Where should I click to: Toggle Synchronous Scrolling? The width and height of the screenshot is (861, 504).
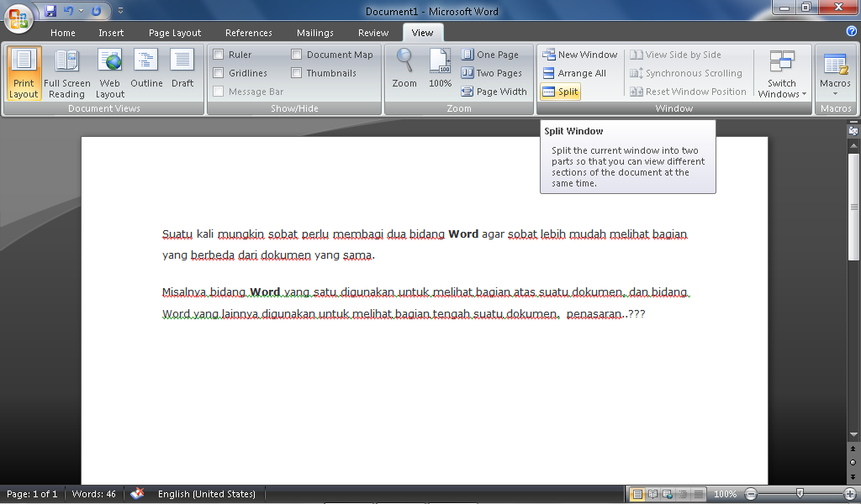(686, 73)
